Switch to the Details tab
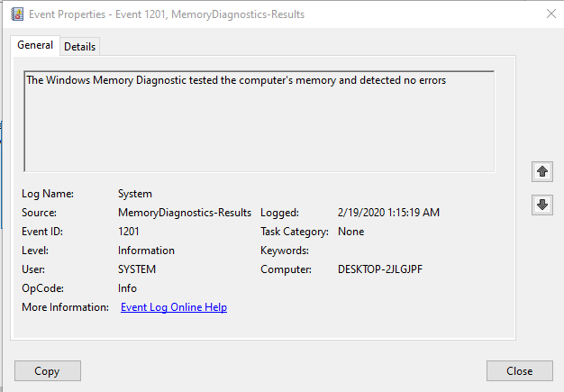 (79, 47)
